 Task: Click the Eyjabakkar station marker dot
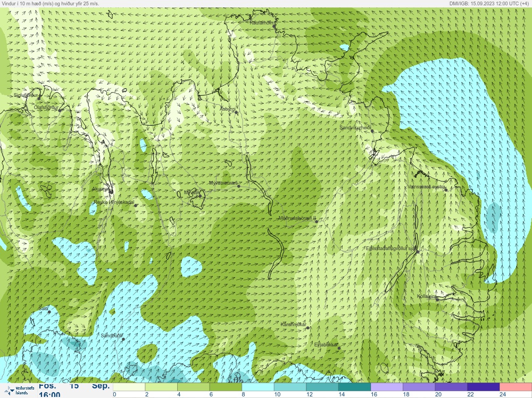tap(339, 348)
